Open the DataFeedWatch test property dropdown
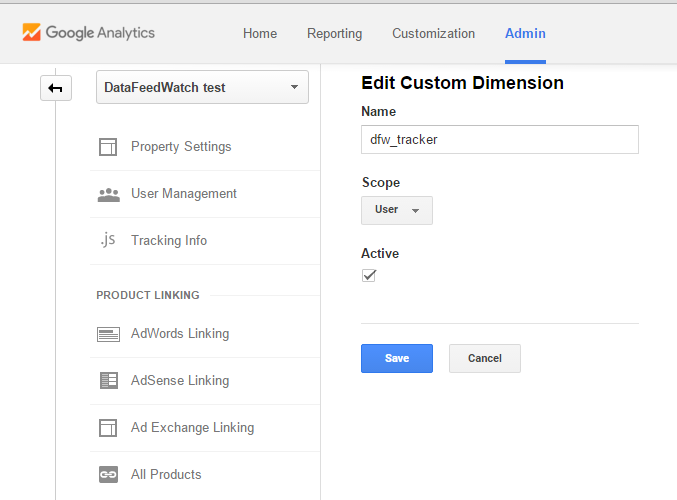677x500 pixels. click(202, 87)
